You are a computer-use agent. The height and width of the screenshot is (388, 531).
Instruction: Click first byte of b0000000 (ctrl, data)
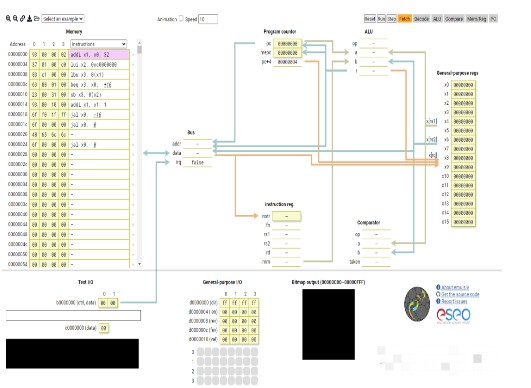pos(103,303)
